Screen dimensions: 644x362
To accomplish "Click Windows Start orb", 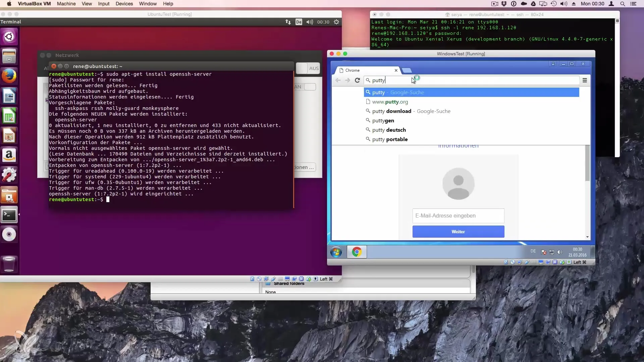I will 336,252.
